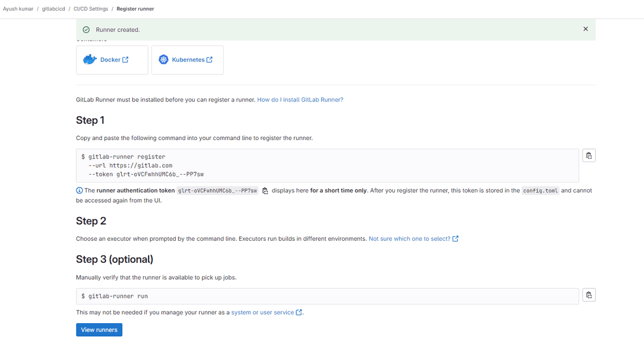Click the Runner created. message text
Screen dimensions: 644x347
[x=118, y=30]
